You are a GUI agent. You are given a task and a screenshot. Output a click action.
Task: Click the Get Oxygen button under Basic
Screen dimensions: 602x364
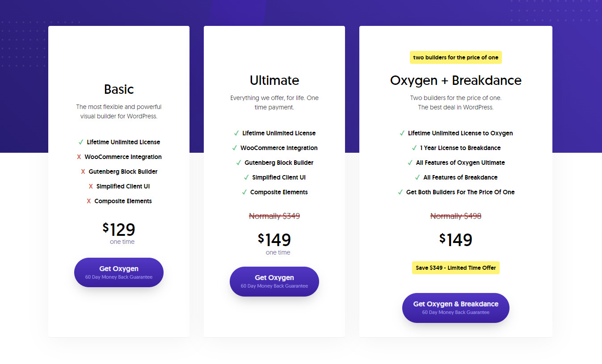click(x=118, y=272)
